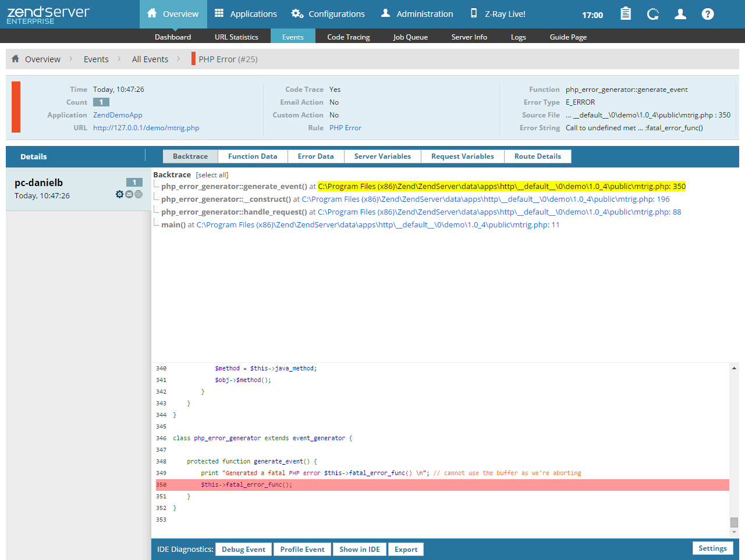Image resolution: width=745 pixels, height=560 pixels.
Task: Click the Export button
Action: click(x=406, y=550)
